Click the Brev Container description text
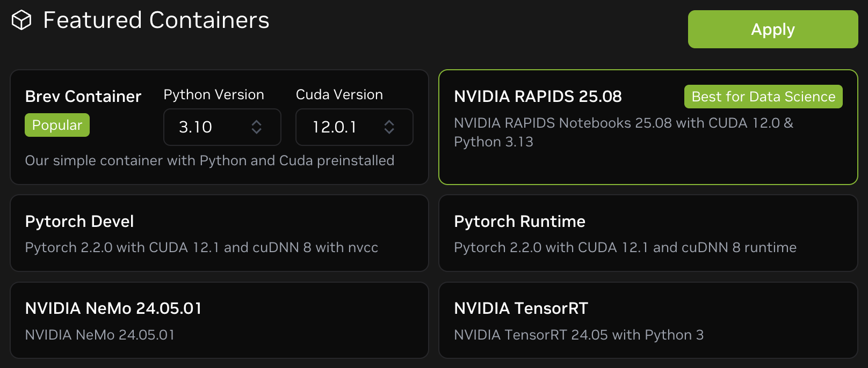 (x=209, y=160)
